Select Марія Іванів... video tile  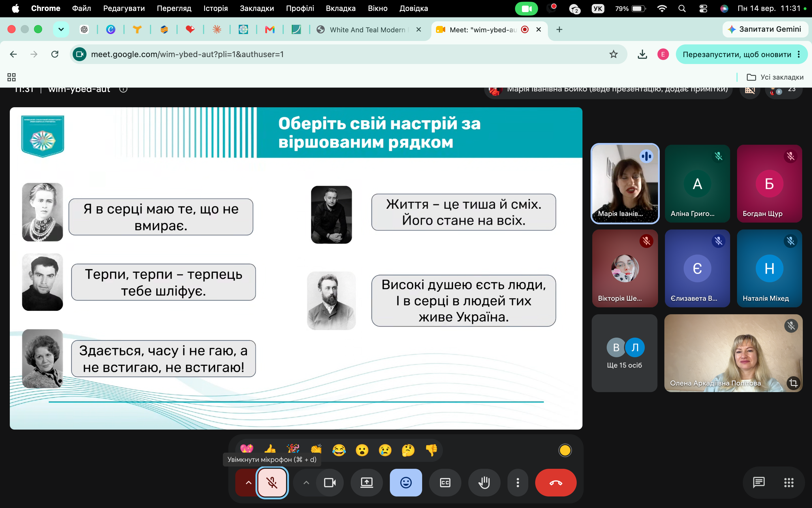tap(625, 183)
